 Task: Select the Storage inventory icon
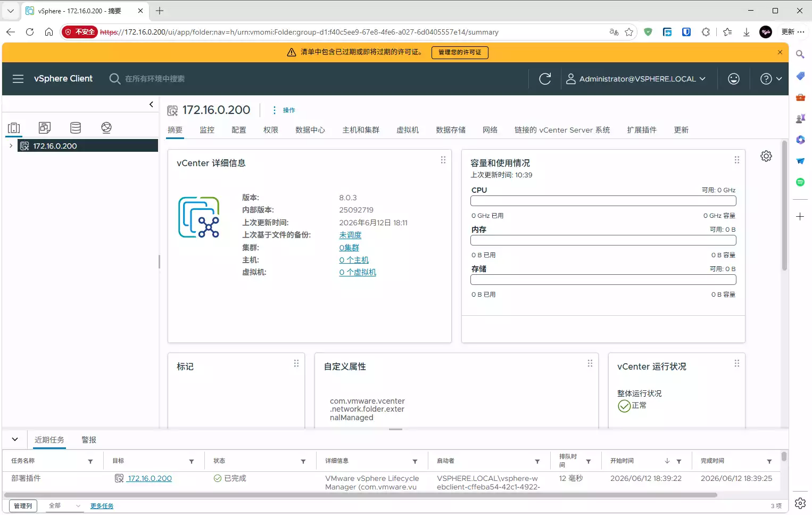[76, 128]
